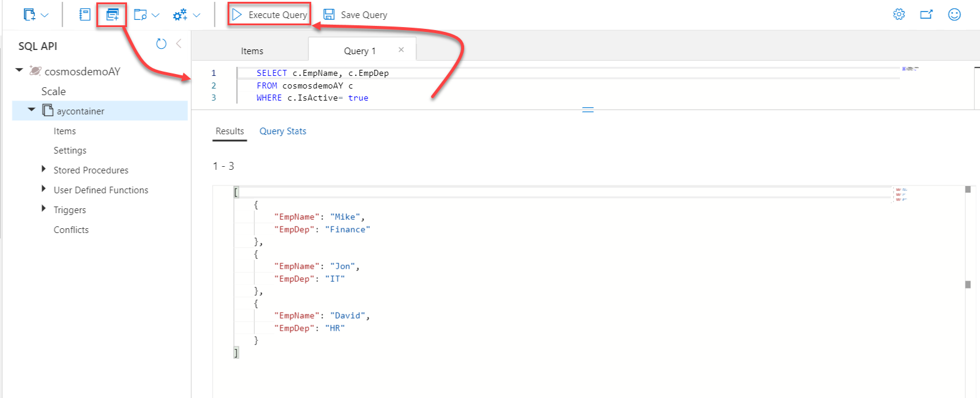Click the Save Query button
This screenshot has width=980, height=398.
click(356, 14)
